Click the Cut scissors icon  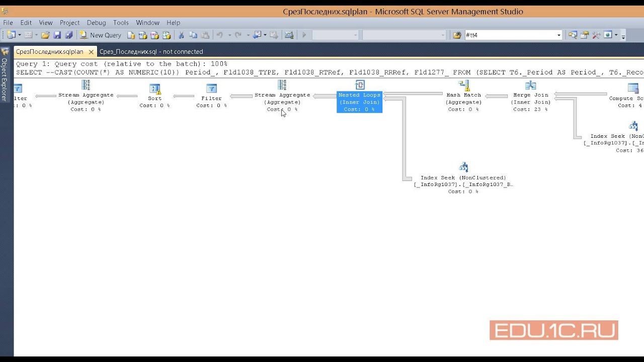click(181, 35)
